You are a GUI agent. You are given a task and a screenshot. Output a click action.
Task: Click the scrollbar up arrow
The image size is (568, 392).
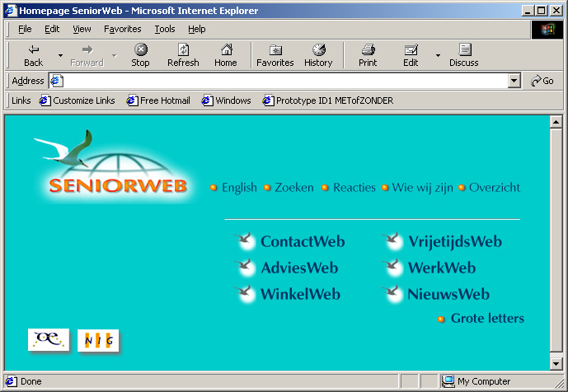pyautogui.click(x=556, y=122)
